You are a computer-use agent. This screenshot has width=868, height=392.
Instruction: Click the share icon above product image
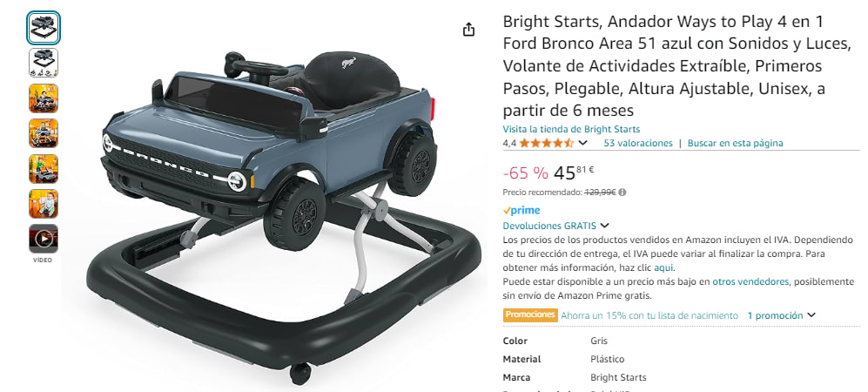[x=468, y=30]
